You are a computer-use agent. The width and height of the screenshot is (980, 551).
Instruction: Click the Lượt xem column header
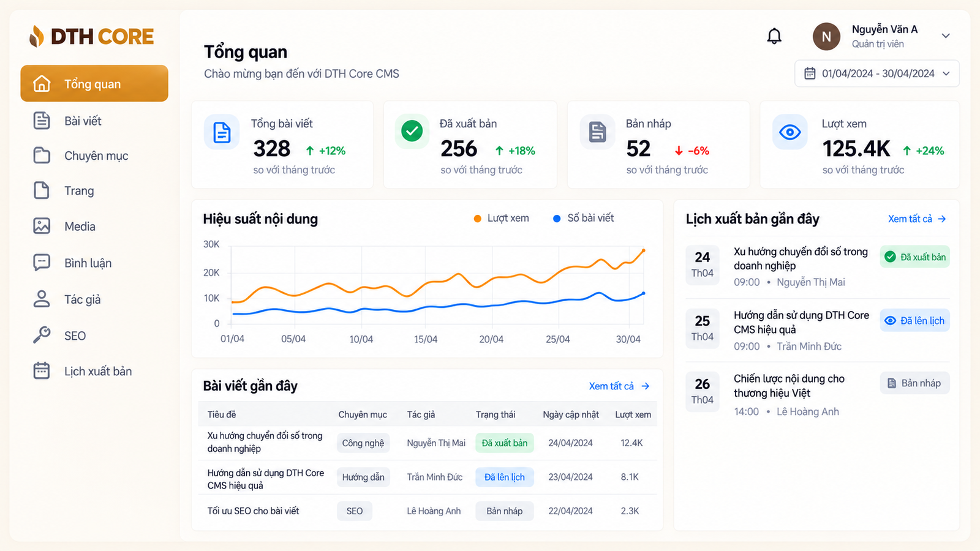(633, 414)
